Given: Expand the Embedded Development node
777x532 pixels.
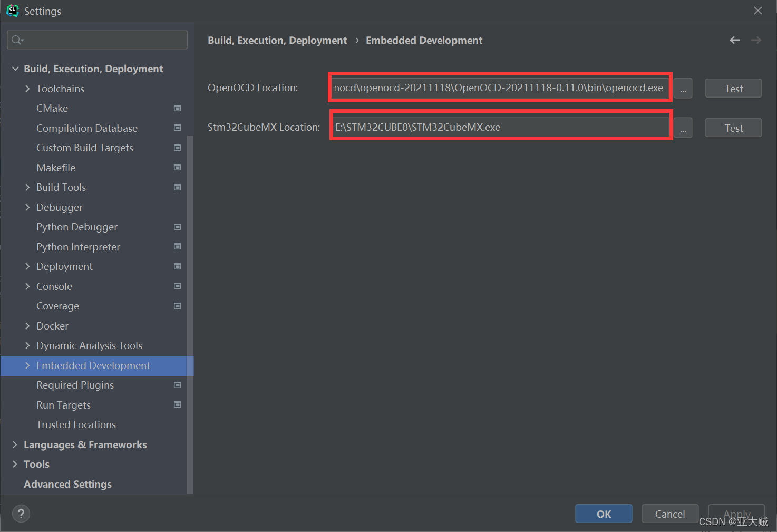Looking at the screenshot, I should tap(27, 365).
